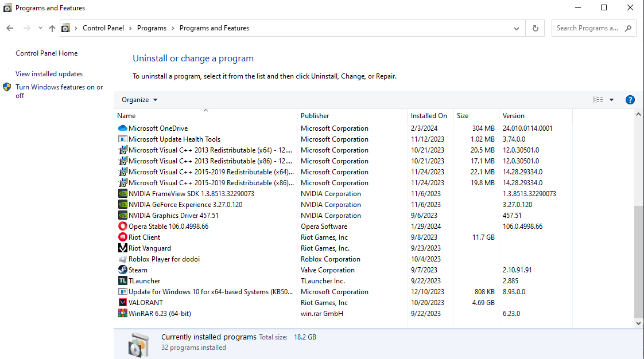Image resolution: width=644 pixels, height=359 pixels.
Task: Navigate to Programs breadcrumb
Action: (152, 28)
